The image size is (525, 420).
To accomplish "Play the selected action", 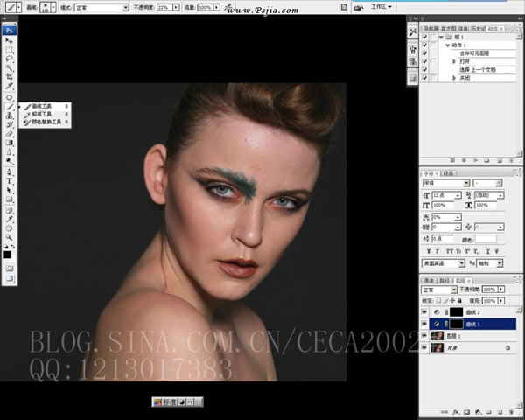I will (475, 160).
